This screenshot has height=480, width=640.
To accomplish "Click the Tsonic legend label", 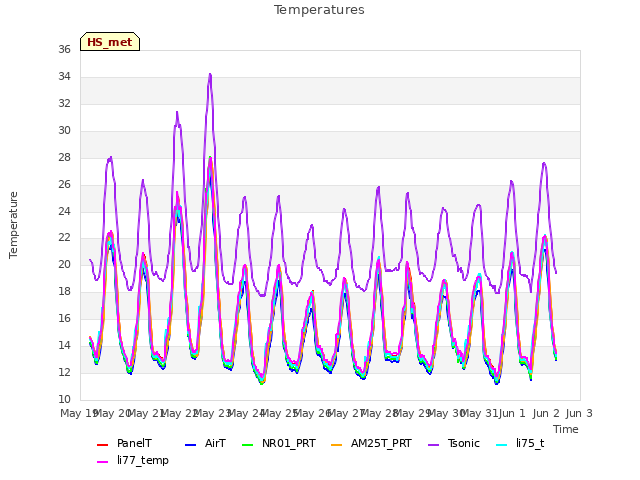I will [x=464, y=443].
